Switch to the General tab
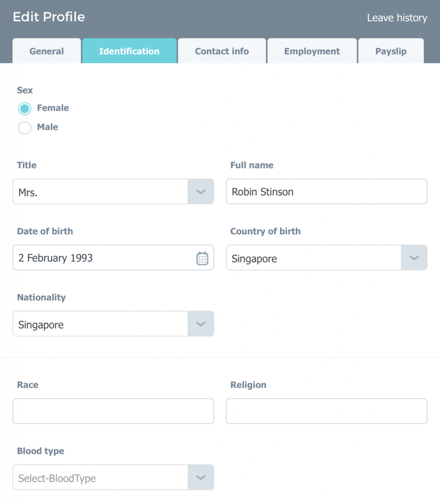440x504 pixels. 47,51
